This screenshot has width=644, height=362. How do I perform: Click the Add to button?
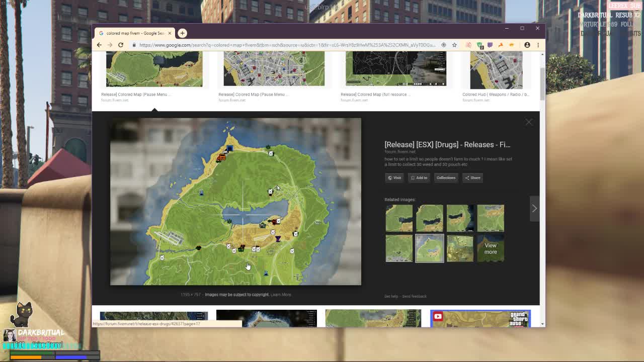click(419, 177)
